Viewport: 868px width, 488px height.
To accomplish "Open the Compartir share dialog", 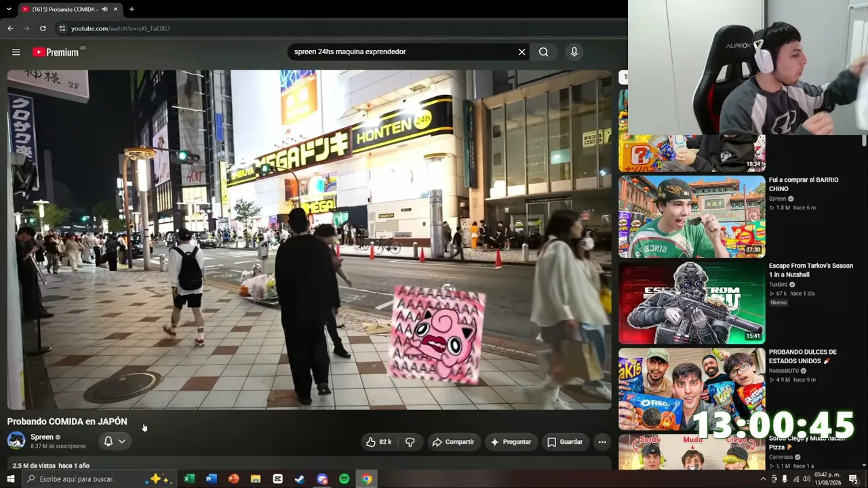I will [453, 442].
